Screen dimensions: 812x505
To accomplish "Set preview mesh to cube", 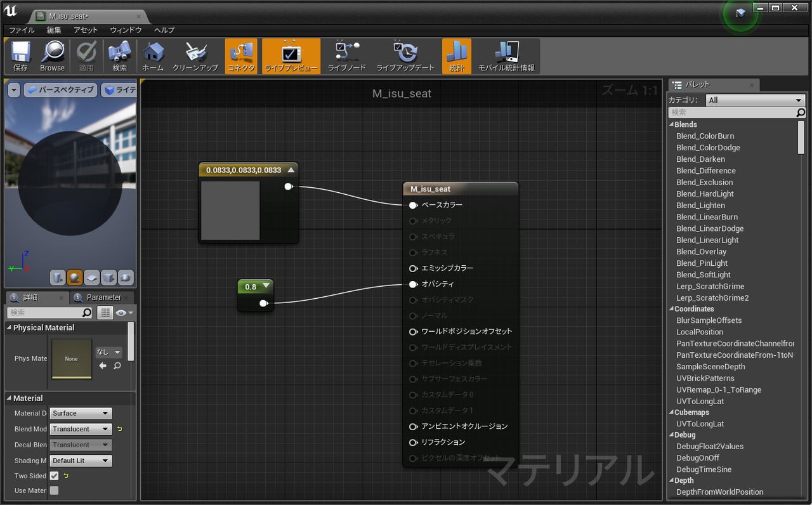I will tap(109, 277).
